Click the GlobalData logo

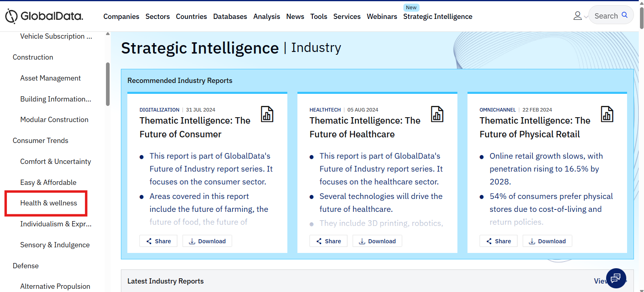pos(44,16)
